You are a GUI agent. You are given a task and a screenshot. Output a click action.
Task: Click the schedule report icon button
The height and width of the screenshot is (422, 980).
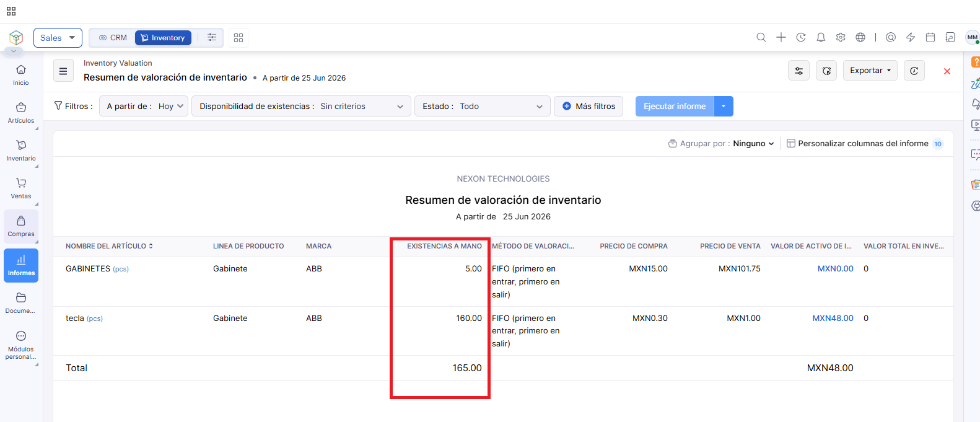click(826, 71)
